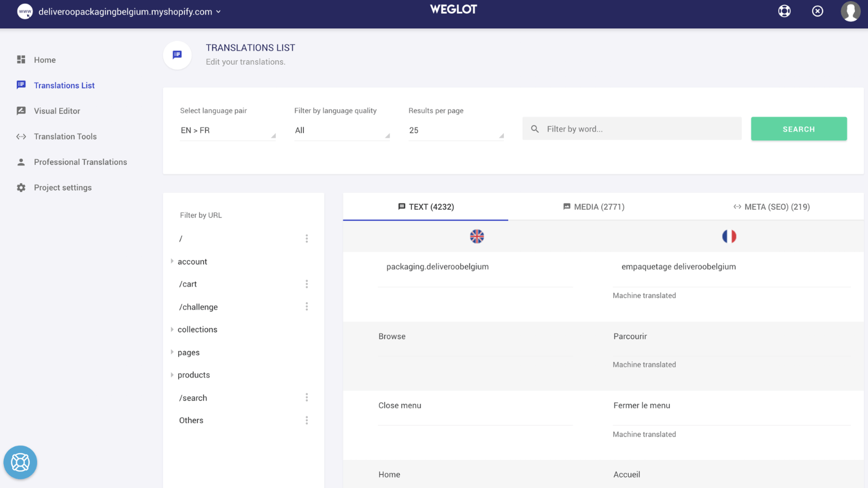This screenshot has height=488, width=868.
Task: Filter by /cart URL
Action: tap(188, 284)
